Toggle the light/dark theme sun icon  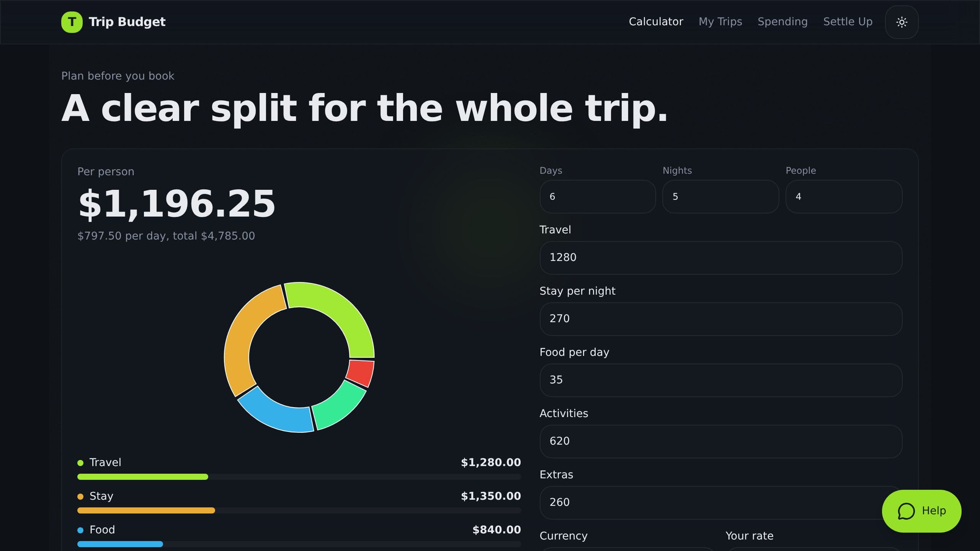click(902, 22)
